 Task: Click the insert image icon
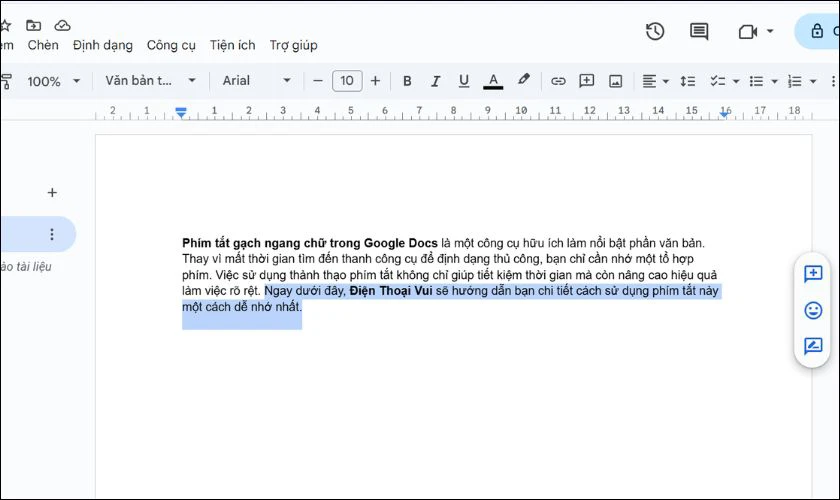[616, 81]
